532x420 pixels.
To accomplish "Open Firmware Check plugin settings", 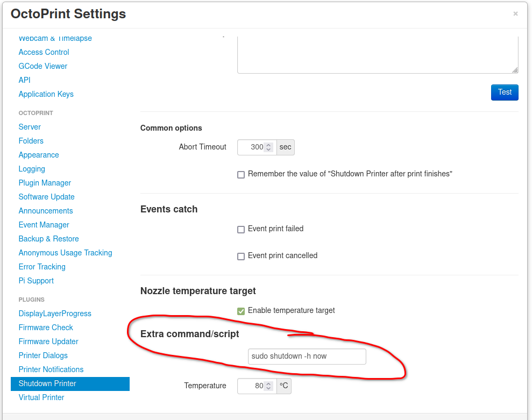I will coord(46,328).
